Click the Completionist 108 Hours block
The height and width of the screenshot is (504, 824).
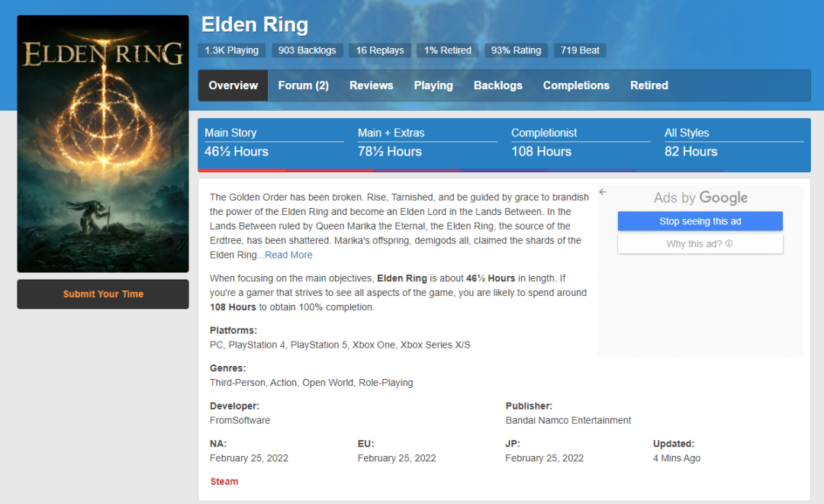coord(580,143)
